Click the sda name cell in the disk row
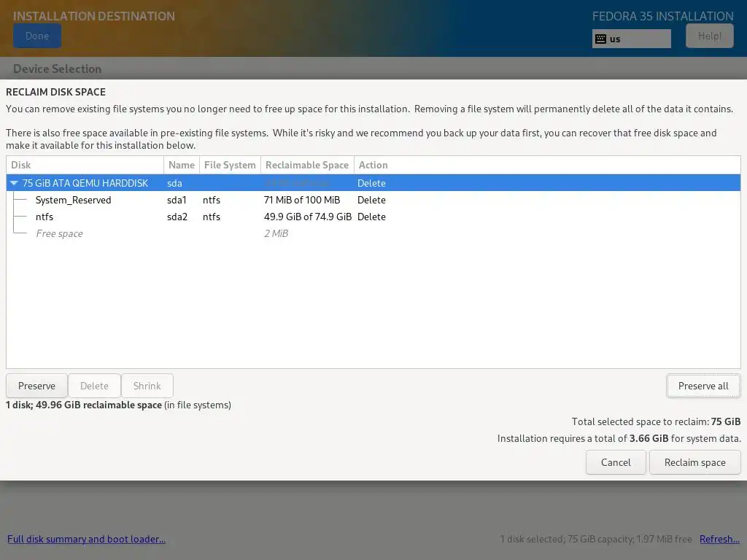 [174, 183]
